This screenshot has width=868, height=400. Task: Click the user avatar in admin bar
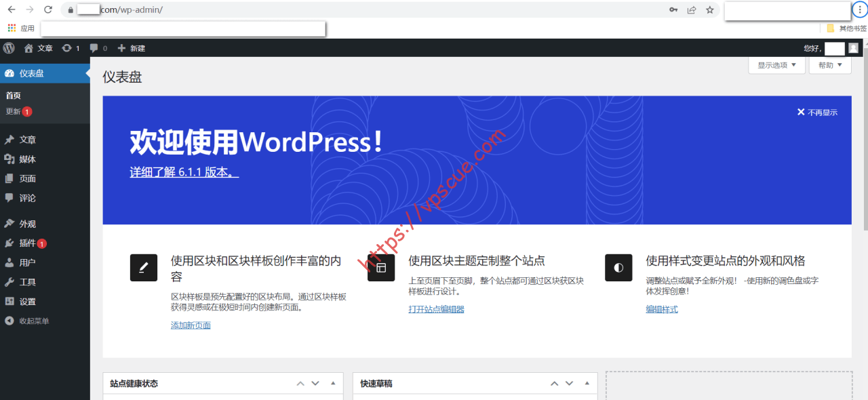pyautogui.click(x=853, y=48)
